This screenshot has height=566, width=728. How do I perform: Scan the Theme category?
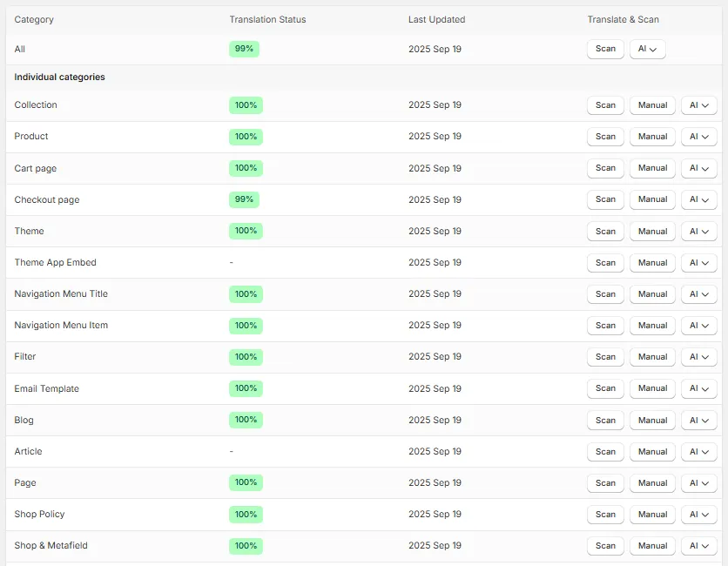(x=605, y=232)
